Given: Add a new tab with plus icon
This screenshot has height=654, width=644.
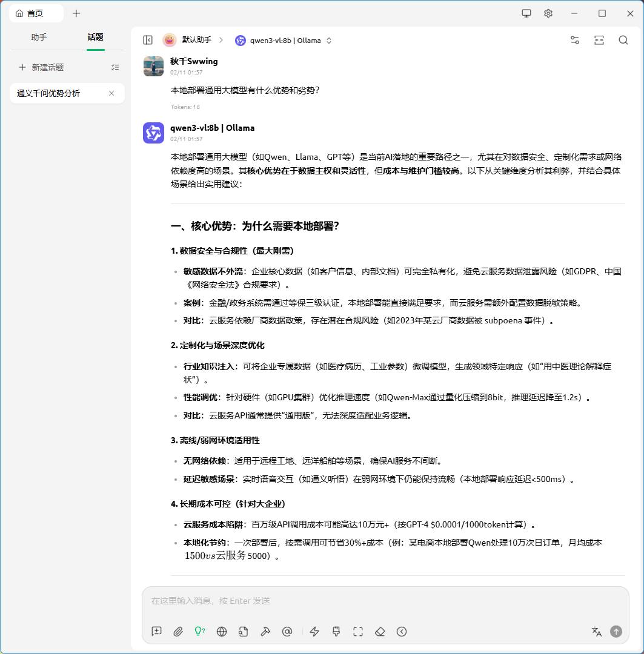Looking at the screenshot, I should (x=76, y=13).
